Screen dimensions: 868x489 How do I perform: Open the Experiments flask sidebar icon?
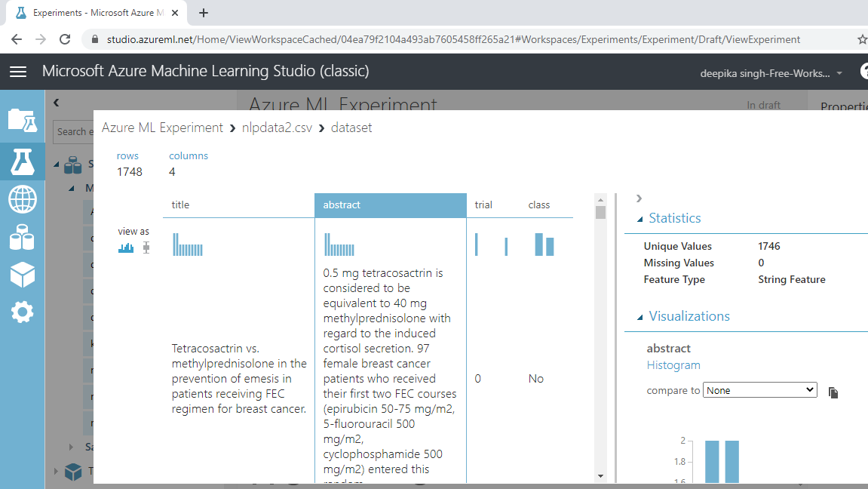click(22, 161)
